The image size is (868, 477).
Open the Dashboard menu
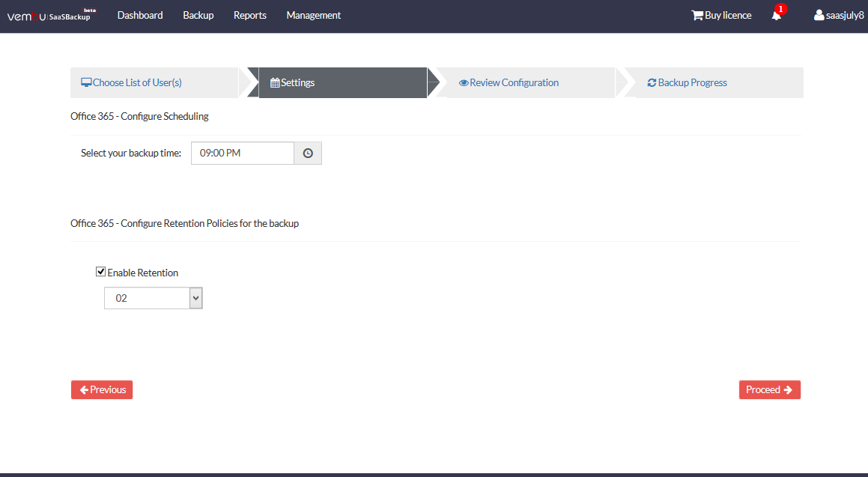(x=140, y=16)
